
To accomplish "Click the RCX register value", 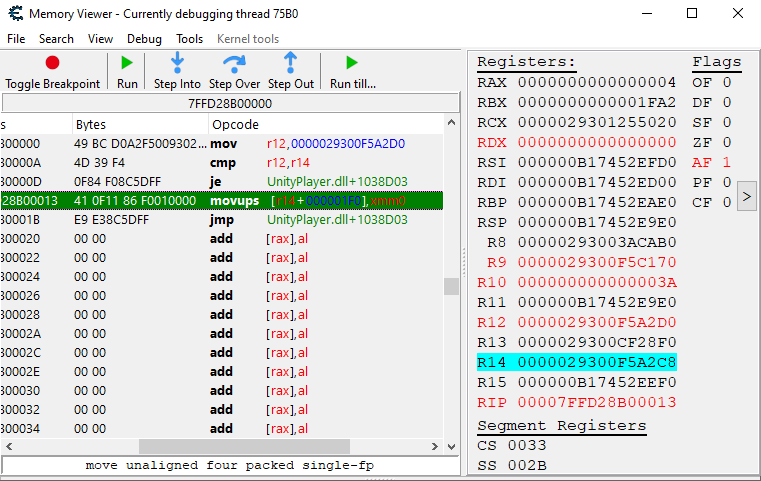I will 596,122.
